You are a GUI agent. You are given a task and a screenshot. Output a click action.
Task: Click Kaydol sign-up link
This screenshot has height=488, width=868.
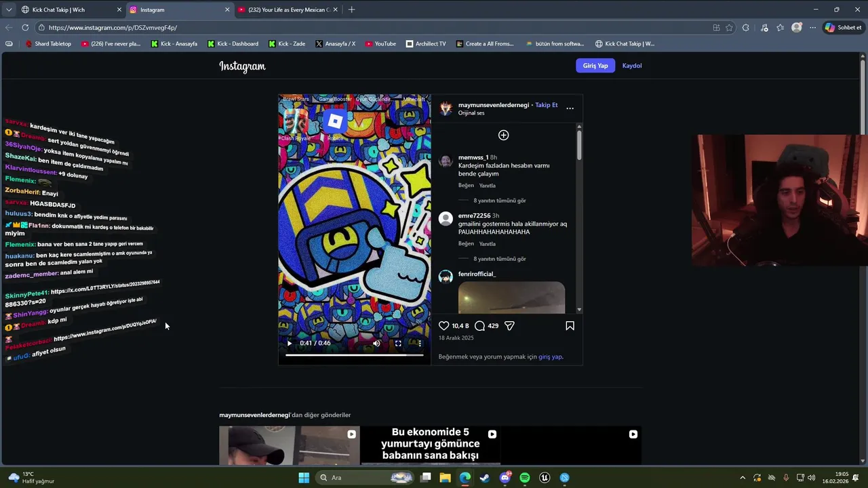point(632,66)
